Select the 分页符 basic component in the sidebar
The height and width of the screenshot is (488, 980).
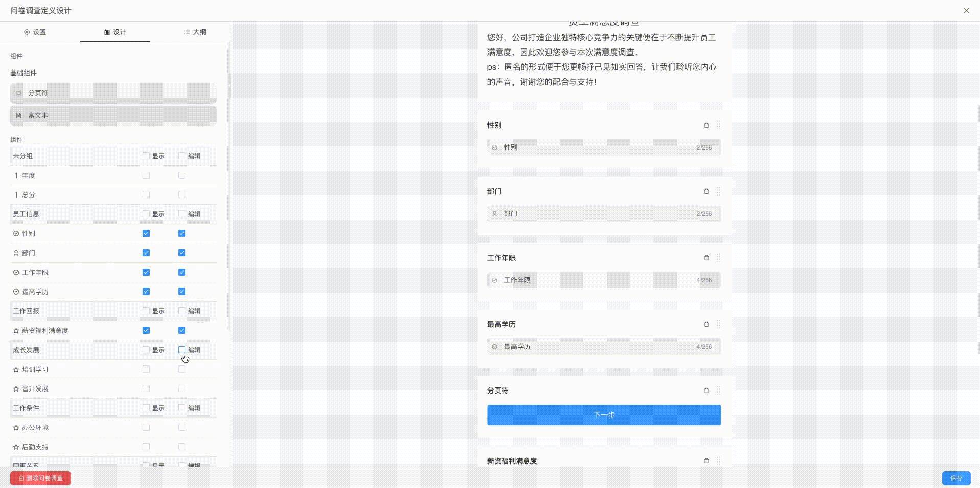point(113,93)
